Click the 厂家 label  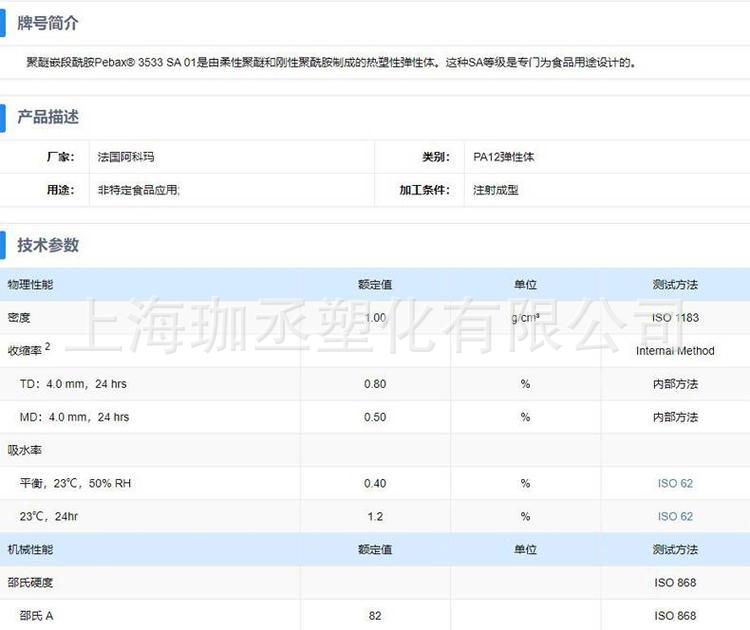coord(61,157)
